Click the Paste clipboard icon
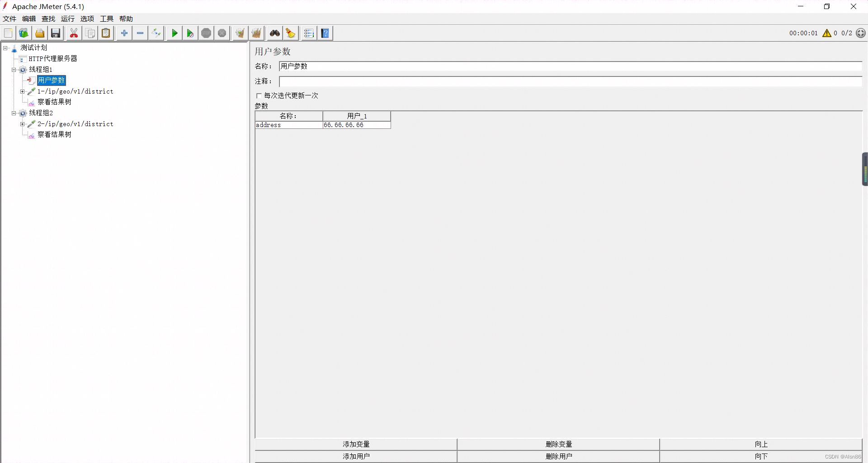 point(106,33)
